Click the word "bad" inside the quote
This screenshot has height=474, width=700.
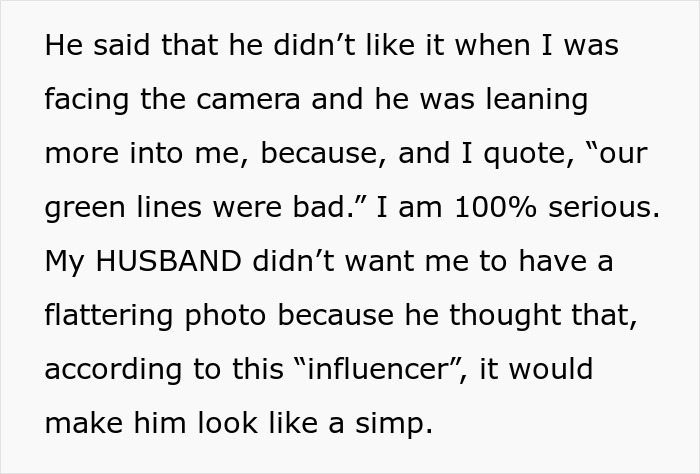click(x=334, y=208)
